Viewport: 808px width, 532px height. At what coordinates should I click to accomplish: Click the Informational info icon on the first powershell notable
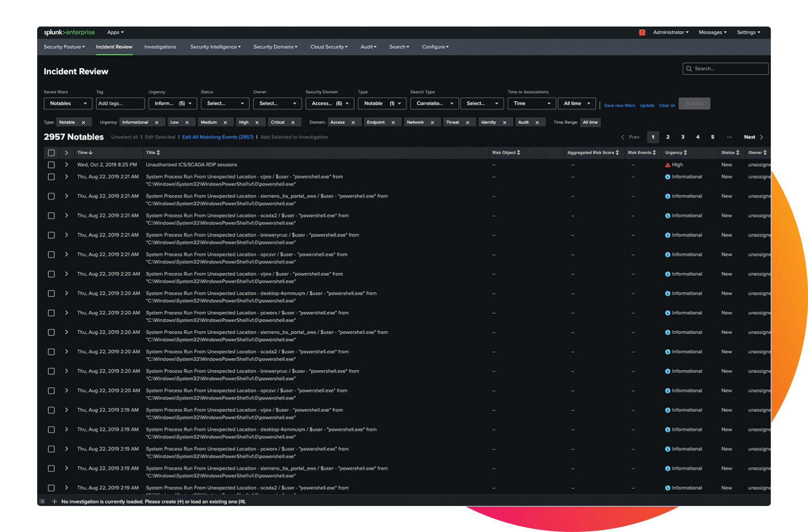[x=668, y=176]
